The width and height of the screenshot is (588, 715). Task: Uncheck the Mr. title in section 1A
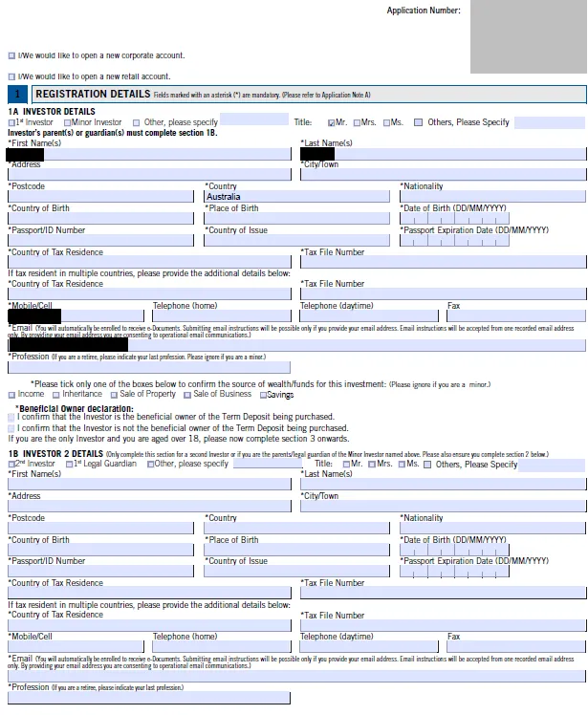click(x=331, y=123)
